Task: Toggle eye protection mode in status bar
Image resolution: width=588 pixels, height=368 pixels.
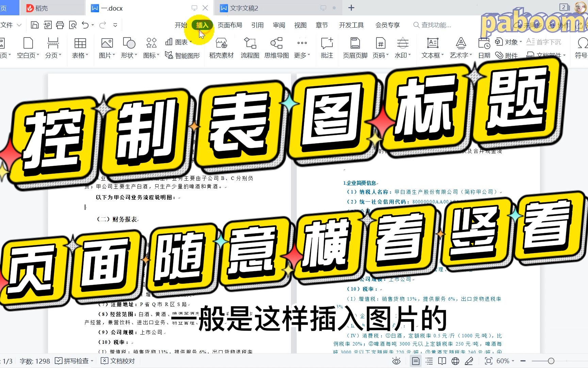Action: click(396, 361)
